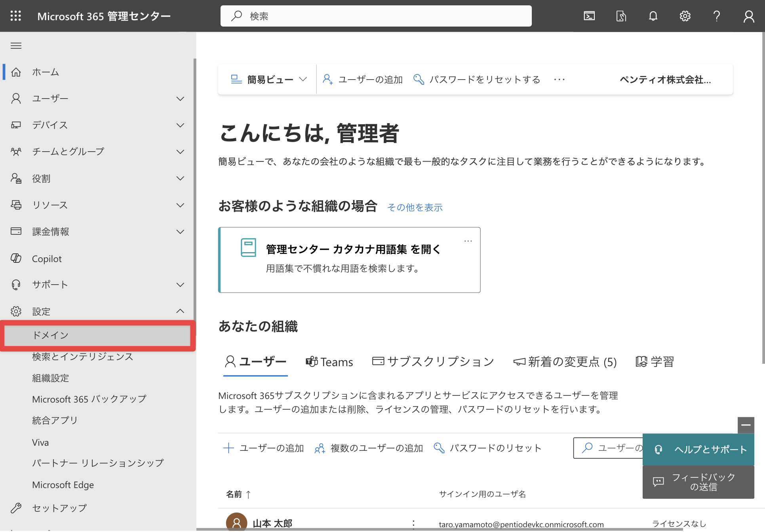Screen dimensions: 765x532
Task: Click the notifications bell icon
Action: 653,16
